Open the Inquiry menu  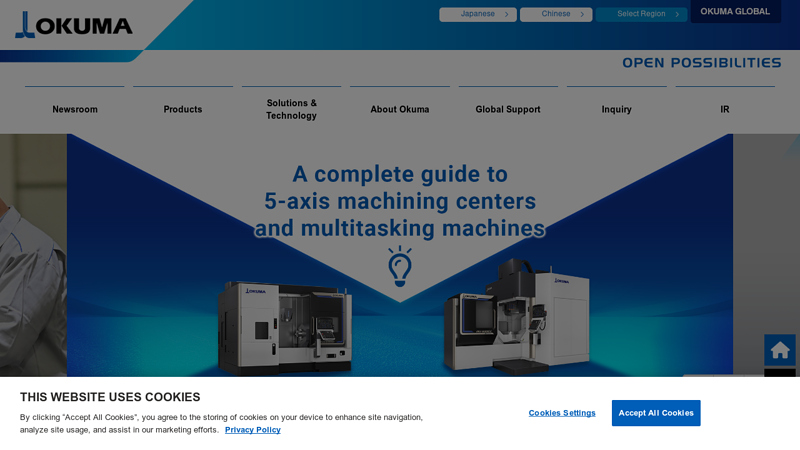point(617,109)
